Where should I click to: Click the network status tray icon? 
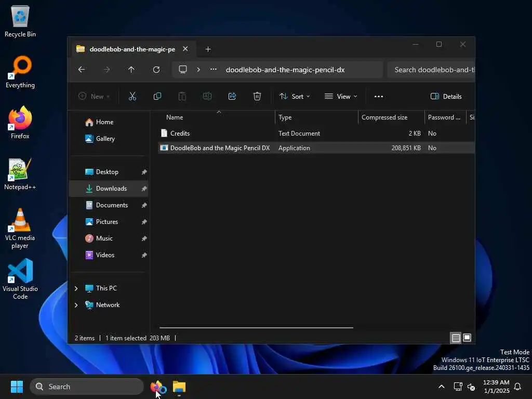click(458, 387)
